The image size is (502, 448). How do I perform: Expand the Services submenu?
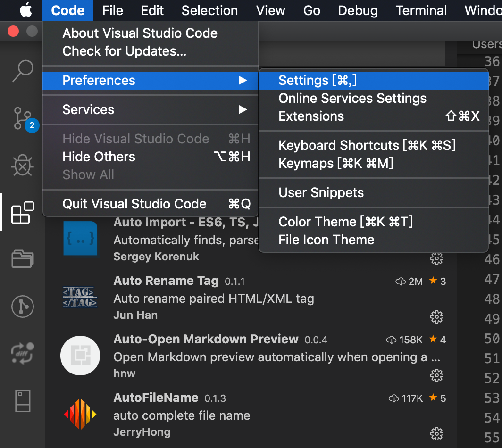(88, 109)
